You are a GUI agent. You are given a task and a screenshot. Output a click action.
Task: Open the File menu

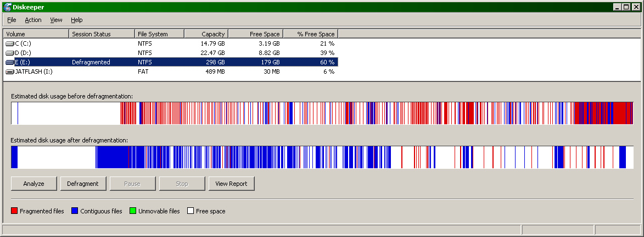[x=12, y=20]
